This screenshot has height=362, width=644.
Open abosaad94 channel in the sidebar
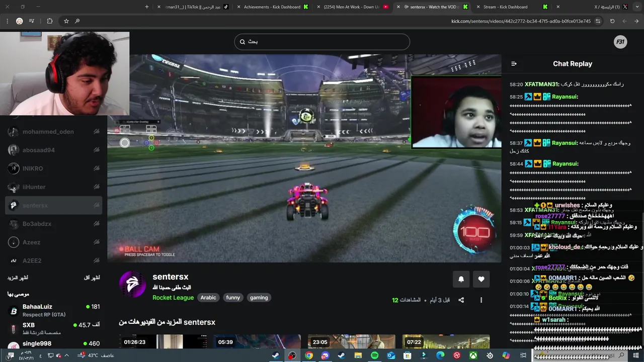[53, 150]
